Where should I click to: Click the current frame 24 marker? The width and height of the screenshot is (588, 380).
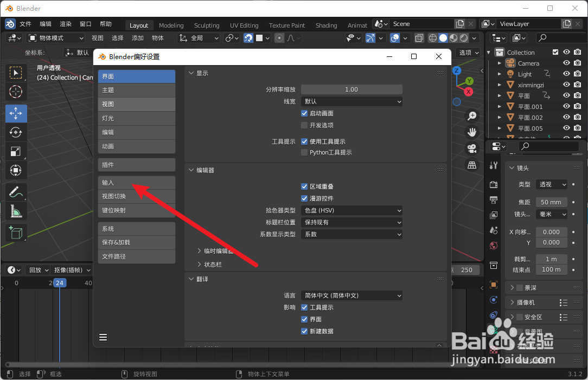[60, 283]
